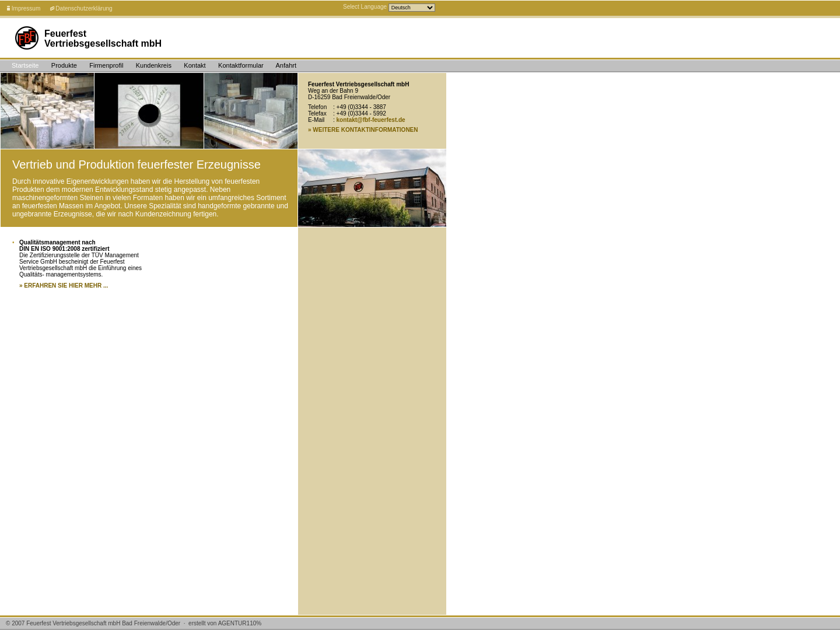
Task: Follow the Erfahren Sie hier mehr link
Action: coord(64,286)
